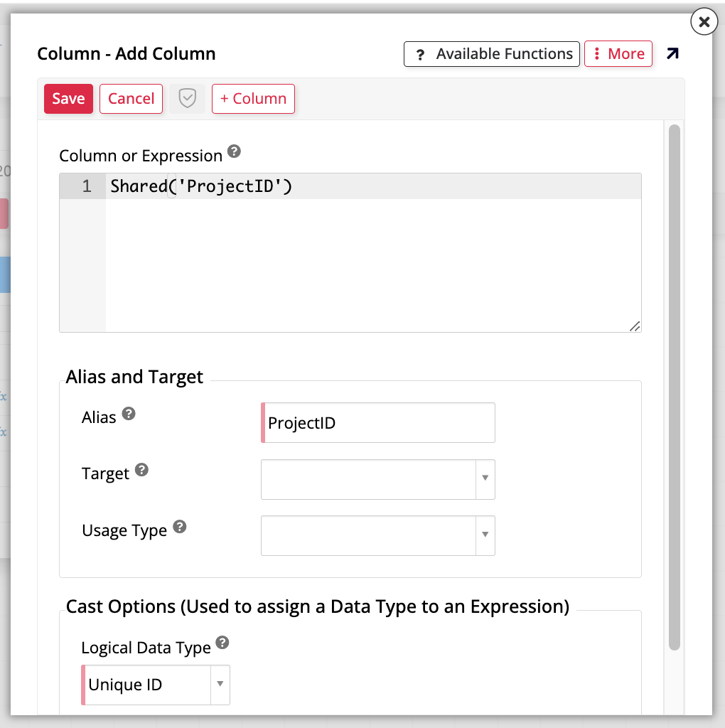This screenshot has height=728, width=725.
Task: Click into the ProjectID alias field
Action: click(378, 423)
